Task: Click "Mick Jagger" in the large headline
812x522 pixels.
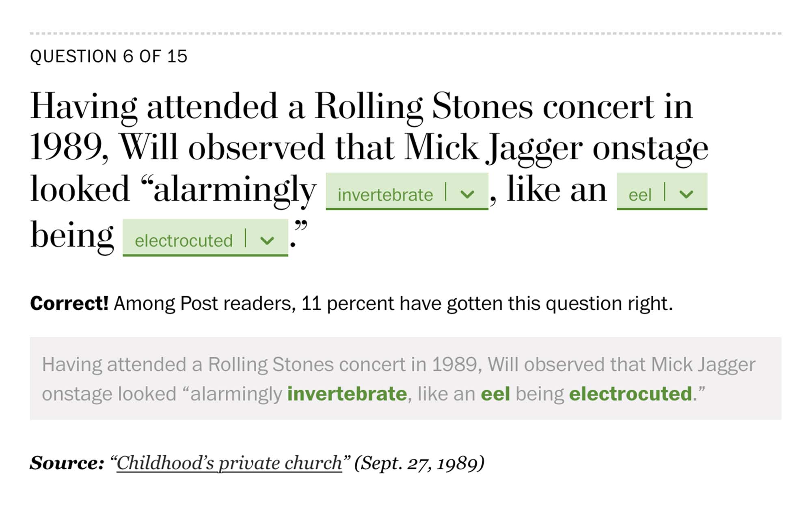Action: click(493, 147)
